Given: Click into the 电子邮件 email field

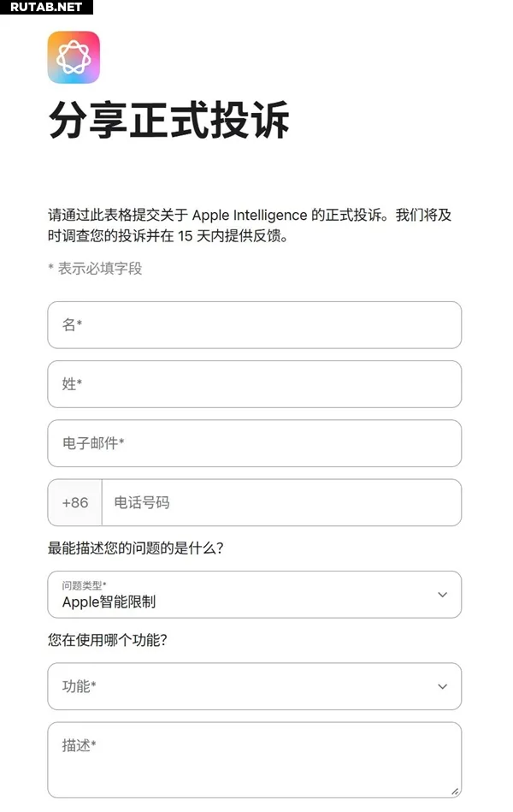Looking at the screenshot, I should pos(254,443).
